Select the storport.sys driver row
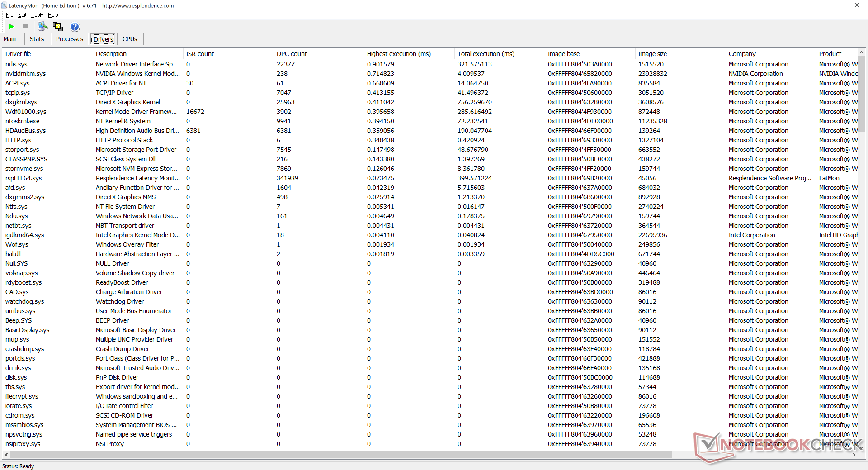This screenshot has height=470, width=868. tap(430, 150)
